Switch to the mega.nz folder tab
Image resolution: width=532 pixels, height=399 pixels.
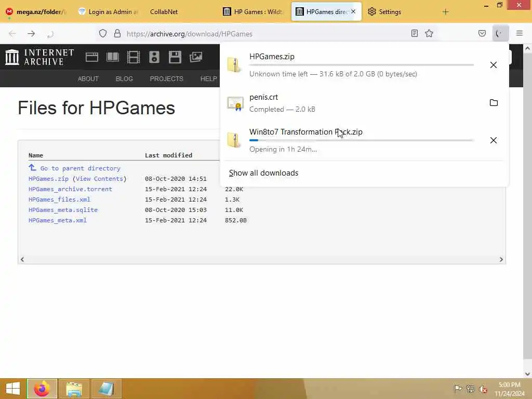click(x=36, y=12)
